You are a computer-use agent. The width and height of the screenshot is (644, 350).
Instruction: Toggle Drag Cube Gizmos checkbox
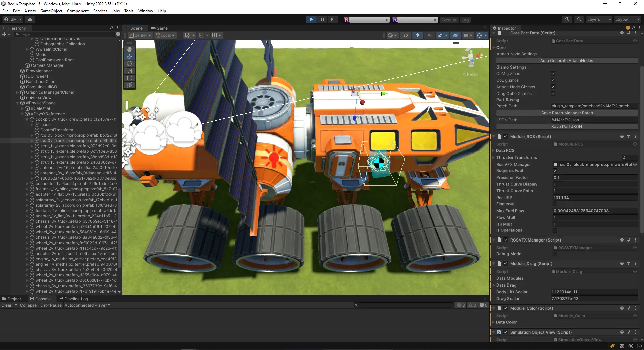[x=553, y=94]
